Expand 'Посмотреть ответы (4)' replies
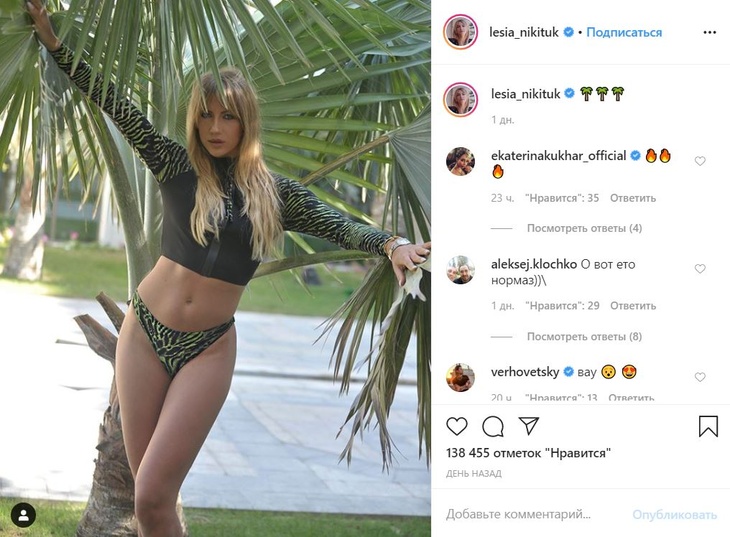This screenshot has width=730, height=537. tap(584, 228)
